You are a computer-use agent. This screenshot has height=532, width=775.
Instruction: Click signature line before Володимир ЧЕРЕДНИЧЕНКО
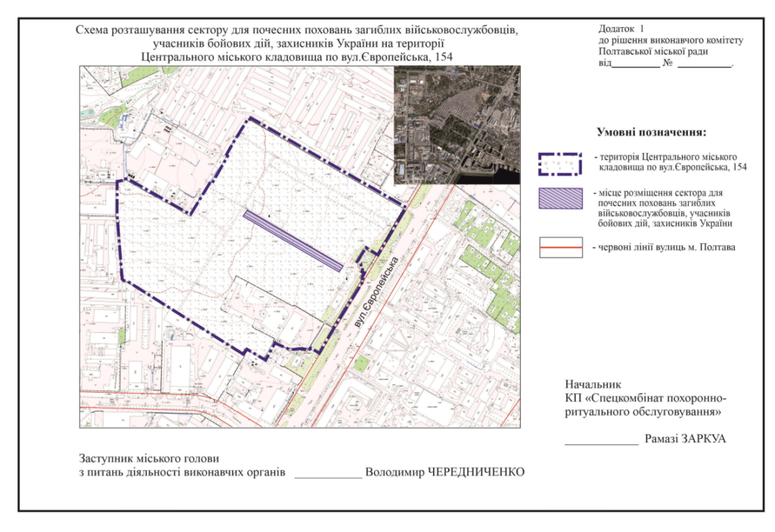(x=327, y=474)
